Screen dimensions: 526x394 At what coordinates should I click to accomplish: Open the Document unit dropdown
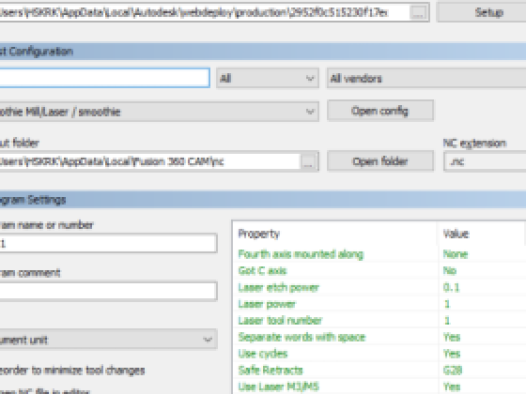click(108, 340)
